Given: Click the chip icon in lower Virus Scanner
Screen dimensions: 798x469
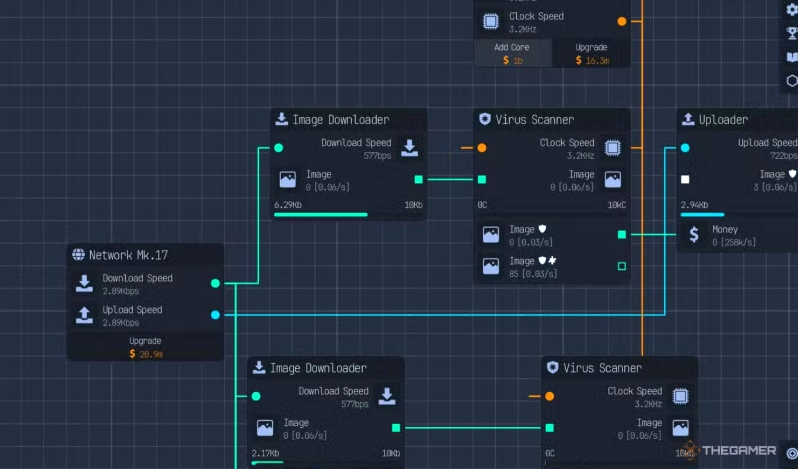Looking at the screenshot, I should [680, 396].
